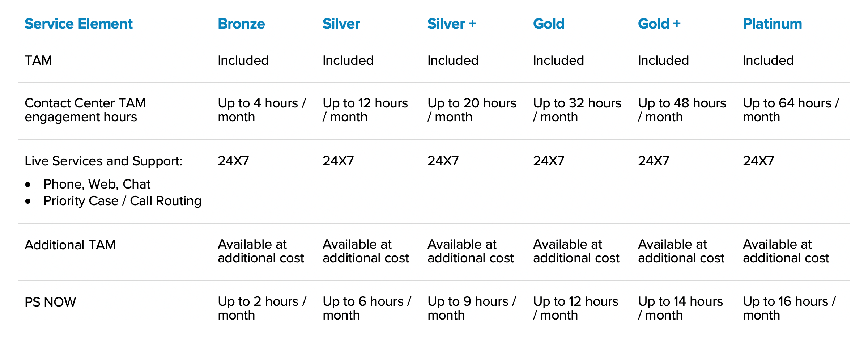
Task: Click the TAM row label
Action: coord(38,60)
